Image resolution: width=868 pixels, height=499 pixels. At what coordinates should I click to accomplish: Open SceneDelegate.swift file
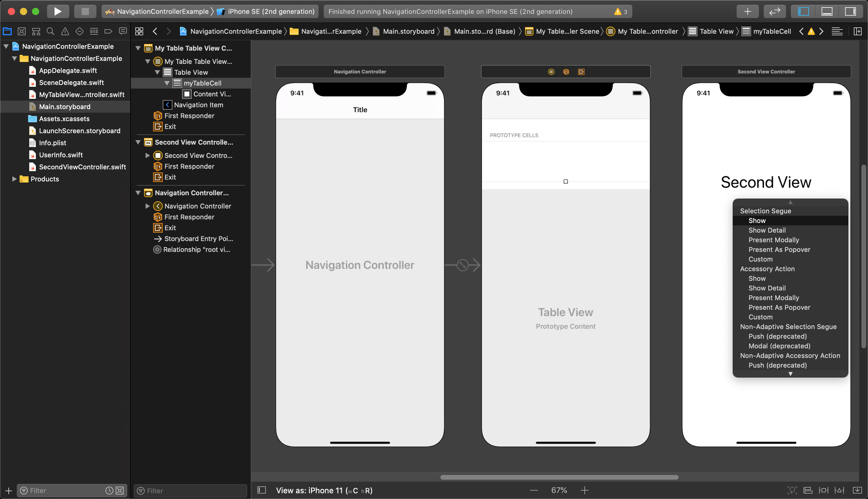(x=71, y=83)
